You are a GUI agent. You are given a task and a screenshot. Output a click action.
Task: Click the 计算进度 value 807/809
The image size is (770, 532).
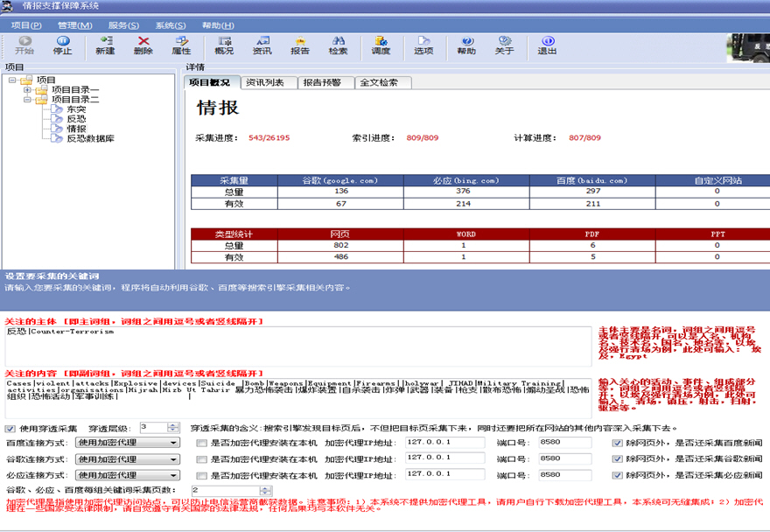[584, 138]
